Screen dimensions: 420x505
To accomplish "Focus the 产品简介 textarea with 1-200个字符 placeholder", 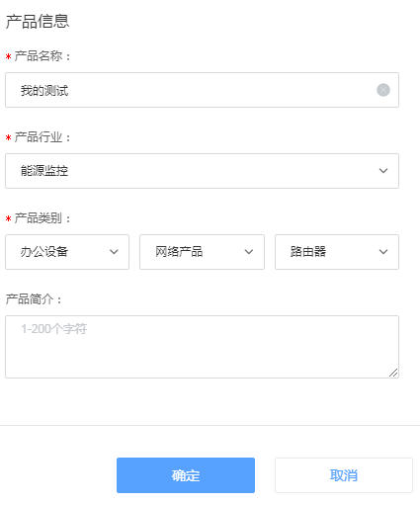I will click(202, 347).
